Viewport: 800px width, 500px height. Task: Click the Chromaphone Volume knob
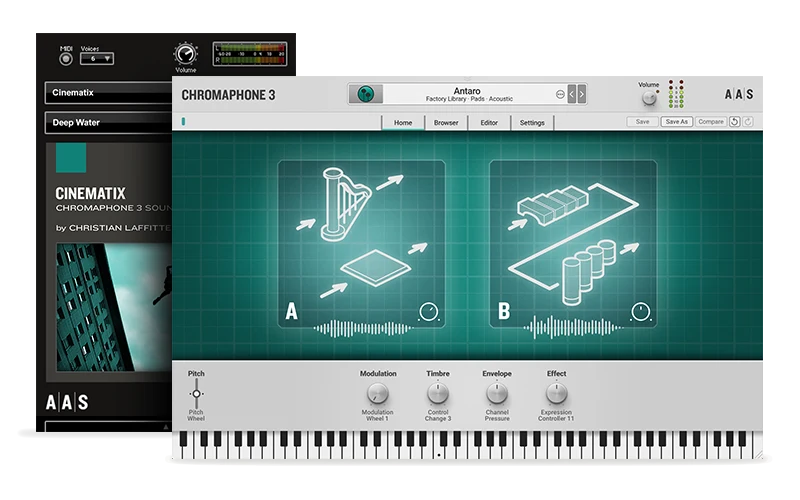[649, 98]
